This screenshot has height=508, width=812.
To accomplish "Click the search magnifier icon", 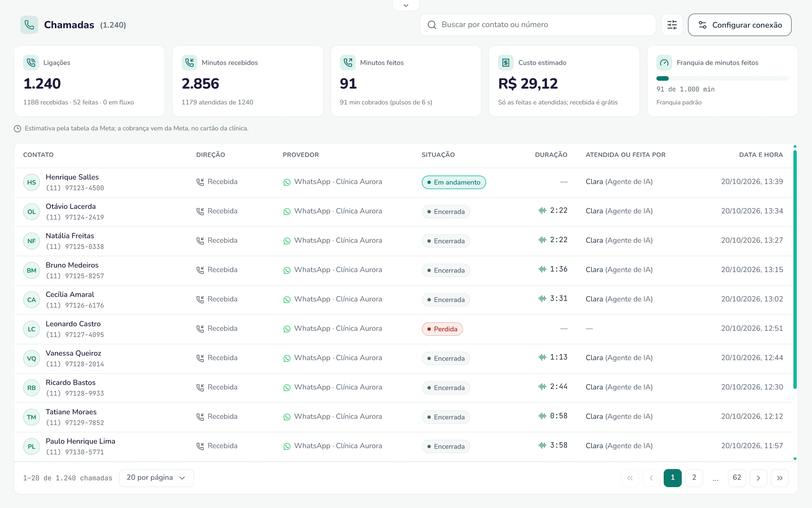I will click(432, 25).
